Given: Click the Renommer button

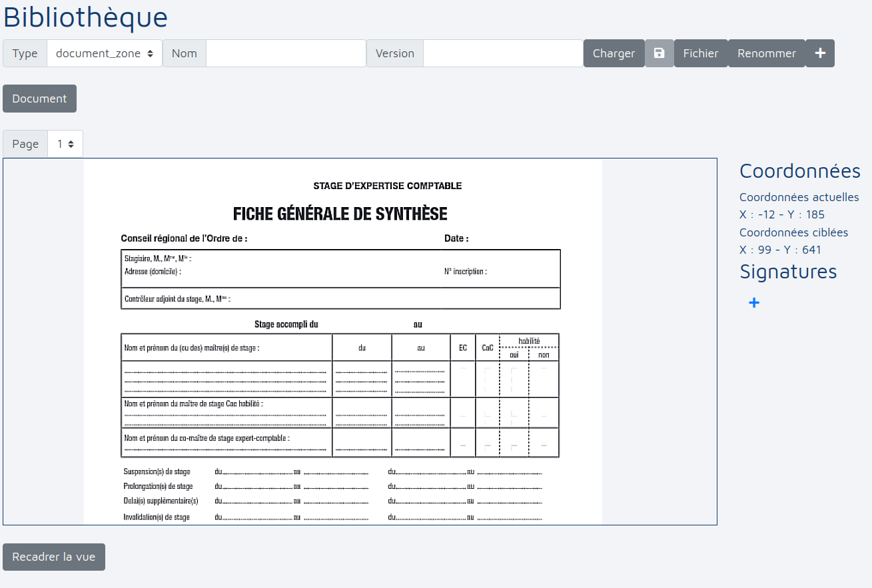Looking at the screenshot, I should coord(766,53).
